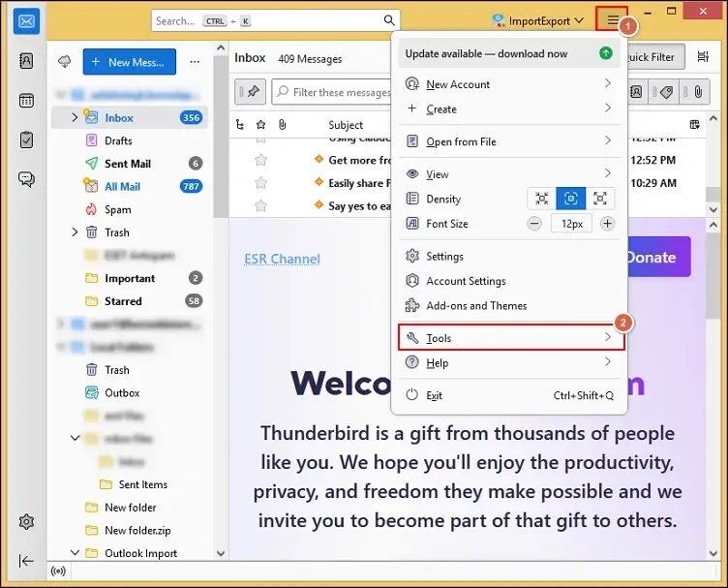Screen dimensions: 728x588
Task: Open the View submenu
Action: click(x=509, y=174)
